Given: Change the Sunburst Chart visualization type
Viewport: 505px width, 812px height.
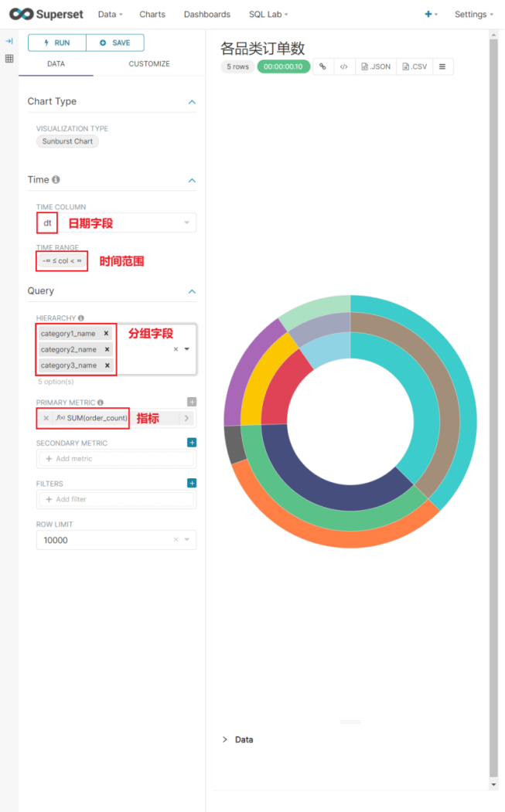Looking at the screenshot, I should pyautogui.click(x=67, y=141).
